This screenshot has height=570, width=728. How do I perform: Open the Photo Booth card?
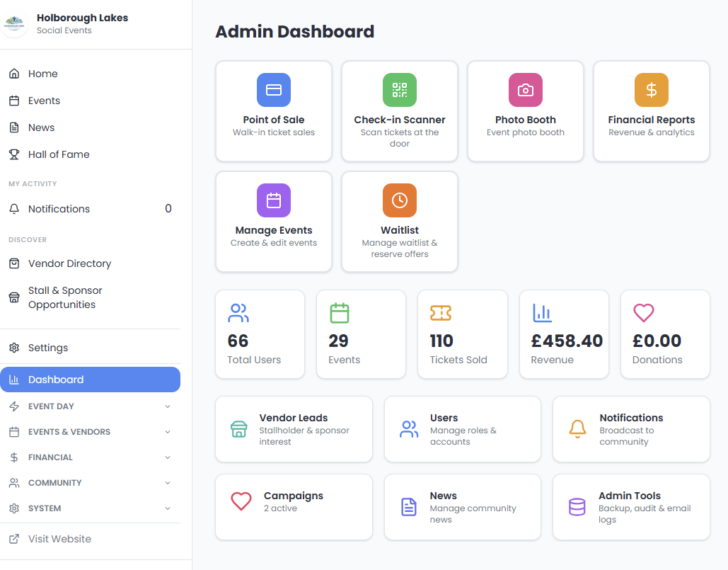[x=526, y=111]
